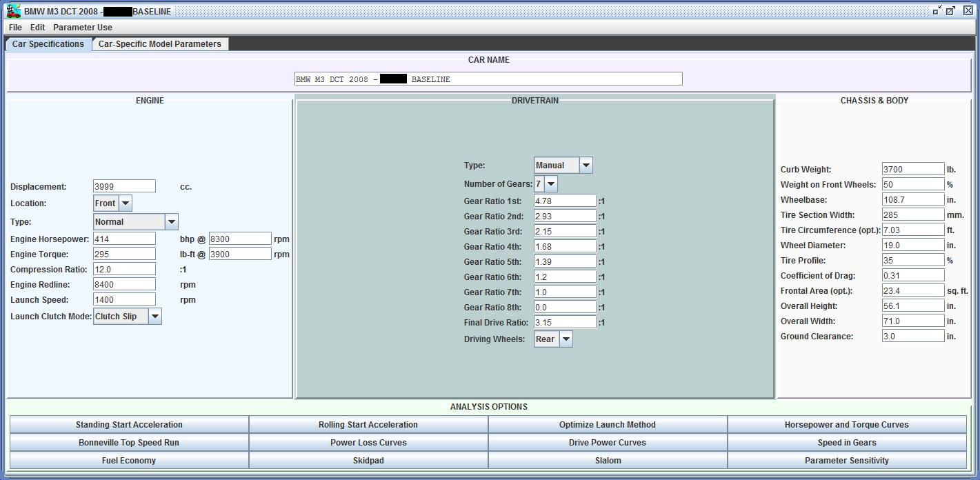This screenshot has height=480, width=980.
Task: Open the Number of Gears dropdown
Action: (x=550, y=184)
